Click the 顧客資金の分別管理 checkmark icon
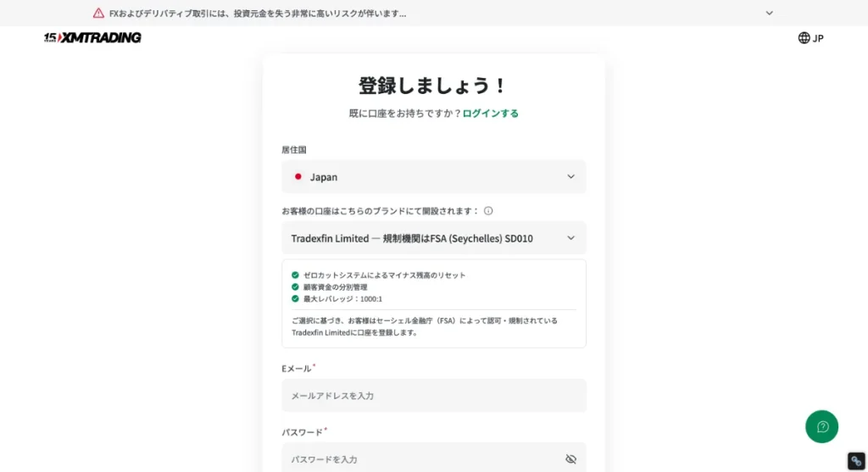 point(295,286)
